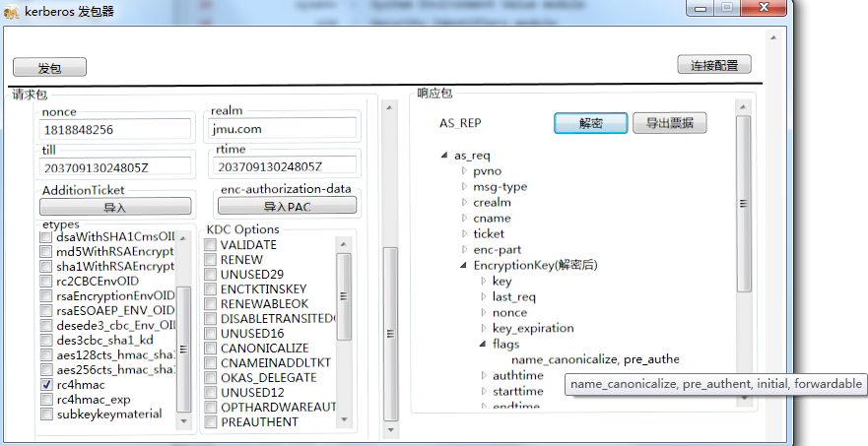Enable DISABLETRANSITED KDC option
The image size is (868, 446).
(211, 319)
